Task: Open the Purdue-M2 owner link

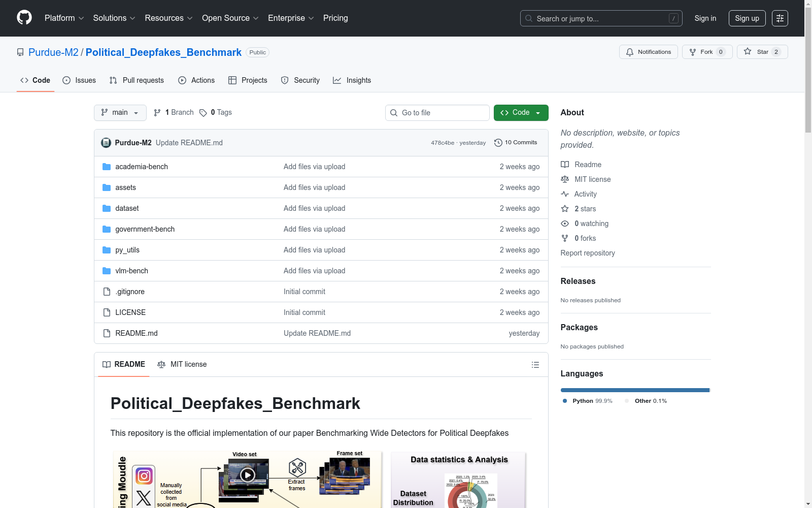Action: (x=53, y=52)
